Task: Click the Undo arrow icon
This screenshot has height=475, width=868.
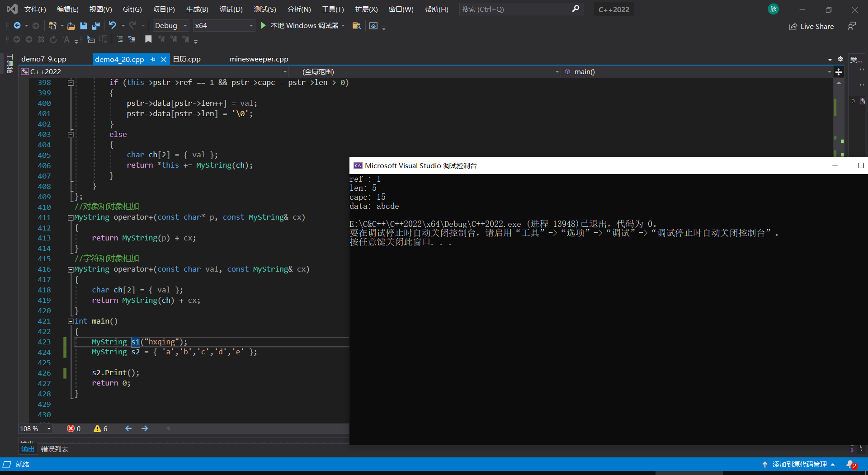Action: pyautogui.click(x=113, y=25)
